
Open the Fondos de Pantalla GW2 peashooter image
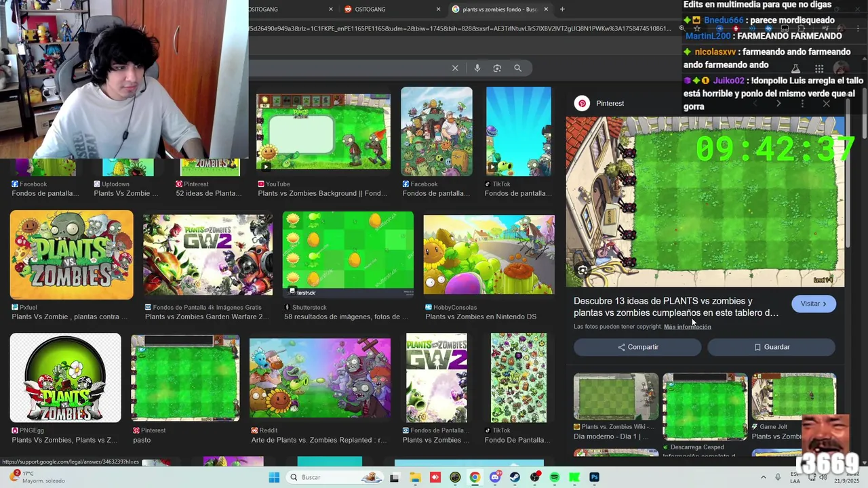point(436,378)
